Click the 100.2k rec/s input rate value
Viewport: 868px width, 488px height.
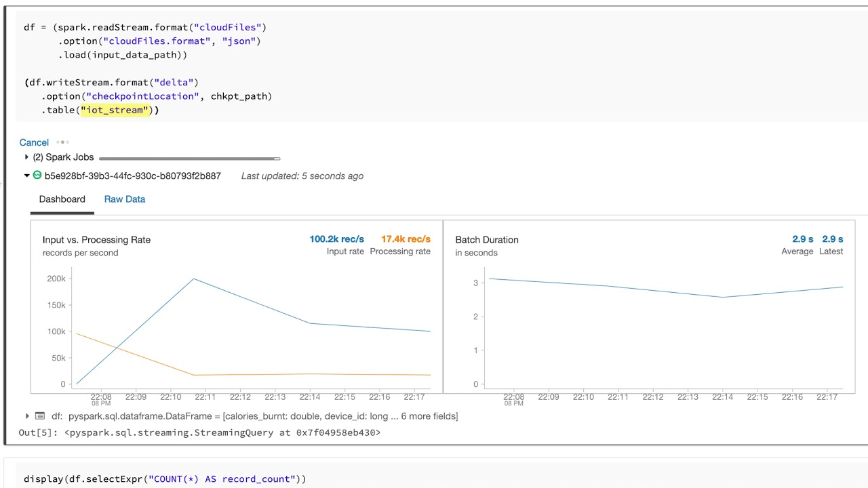337,239
